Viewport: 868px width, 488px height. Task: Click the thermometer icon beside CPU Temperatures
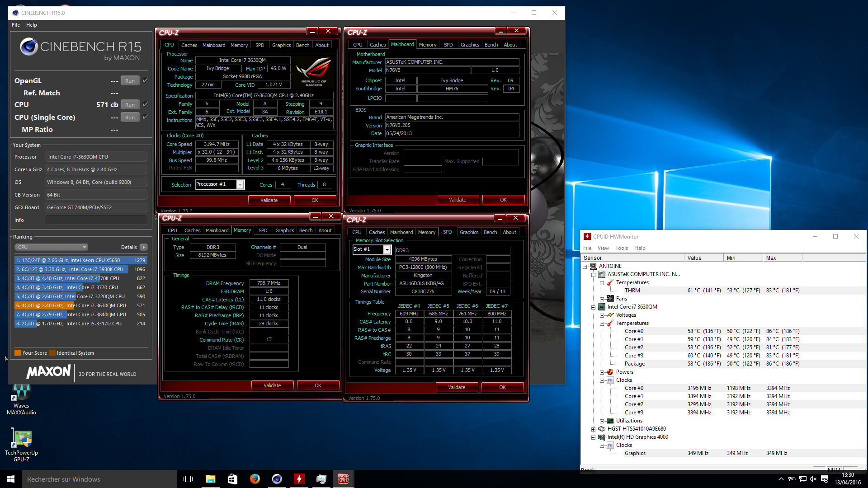(x=610, y=323)
